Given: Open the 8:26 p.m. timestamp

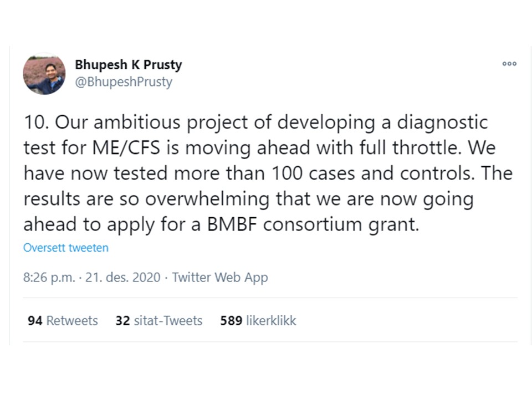Looking at the screenshot, I should click(48, 278).
